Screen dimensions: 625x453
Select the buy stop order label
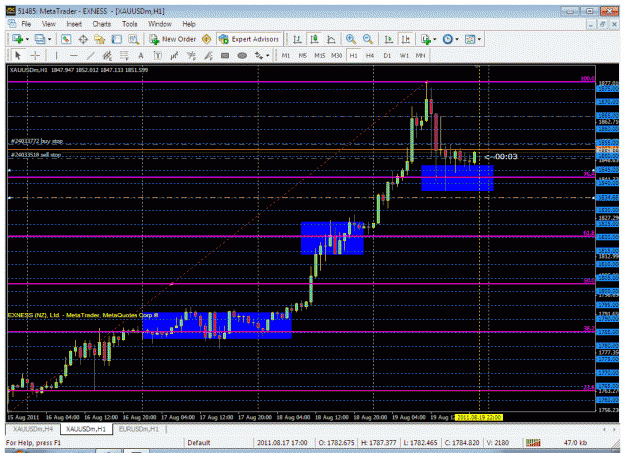37,141
